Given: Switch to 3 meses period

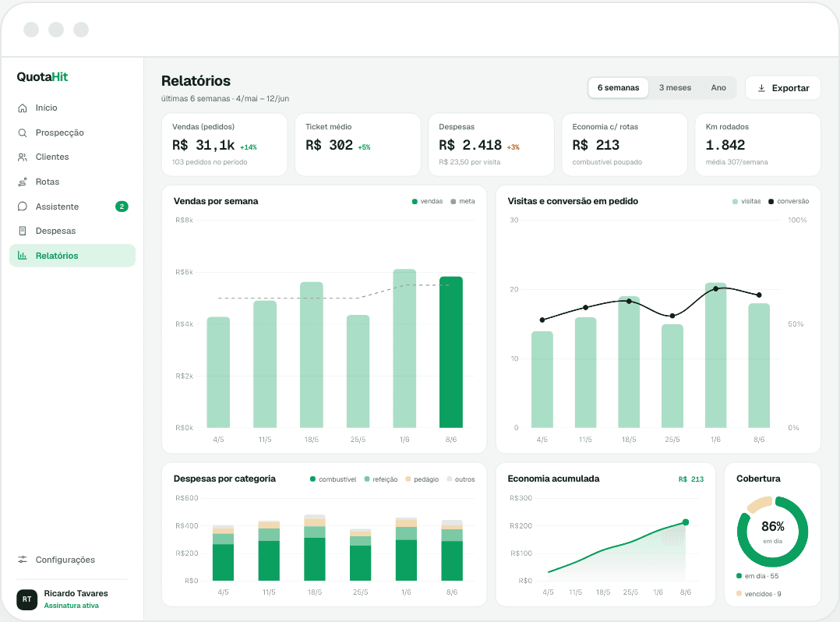Looking at the screenshot, I should pyautogui.click(x=675, y=88).
